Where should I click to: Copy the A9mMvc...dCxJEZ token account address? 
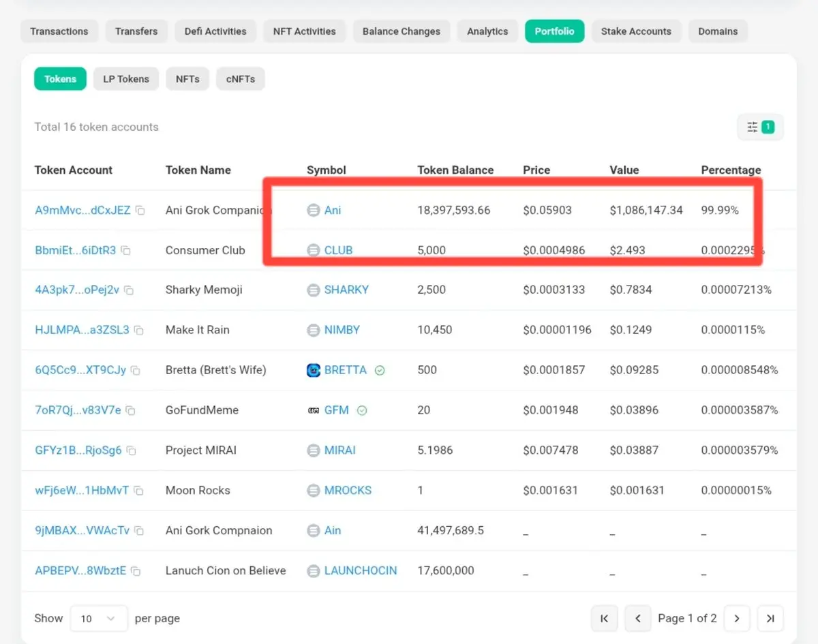tap(140, 211)
